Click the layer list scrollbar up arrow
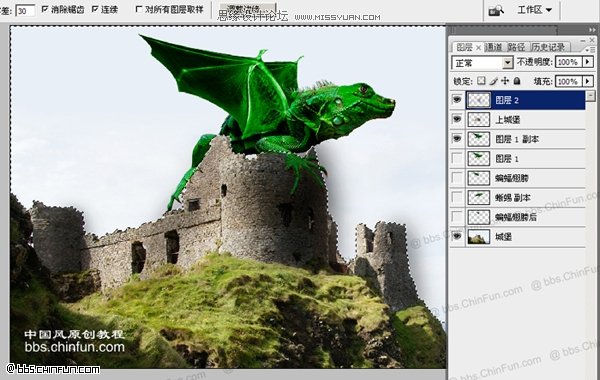 coord(591,95)
